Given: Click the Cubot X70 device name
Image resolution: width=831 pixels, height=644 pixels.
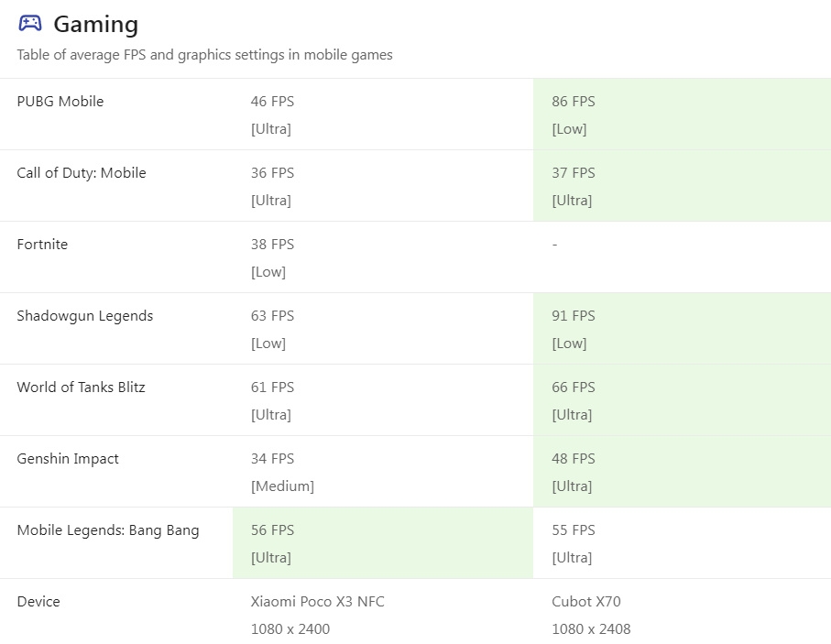Looking at the screenshot, I should 586,602.
